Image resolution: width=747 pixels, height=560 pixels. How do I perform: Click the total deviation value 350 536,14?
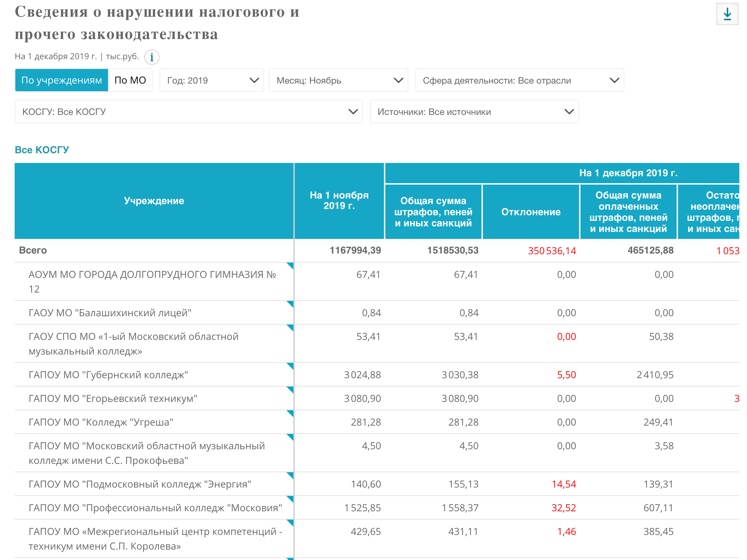point(552,251)
